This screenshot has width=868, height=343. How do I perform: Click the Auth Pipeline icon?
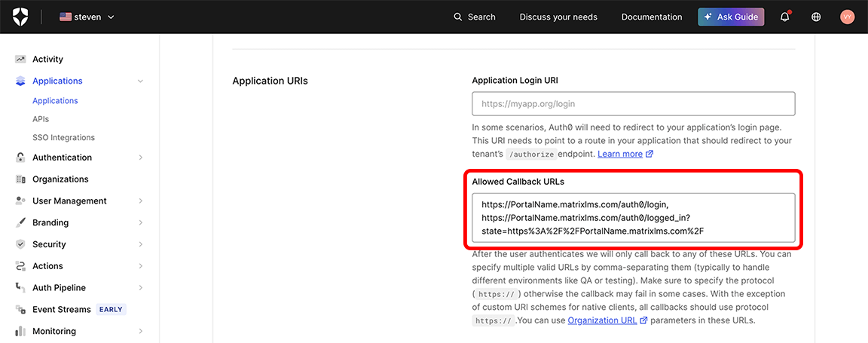click(20, 287)
